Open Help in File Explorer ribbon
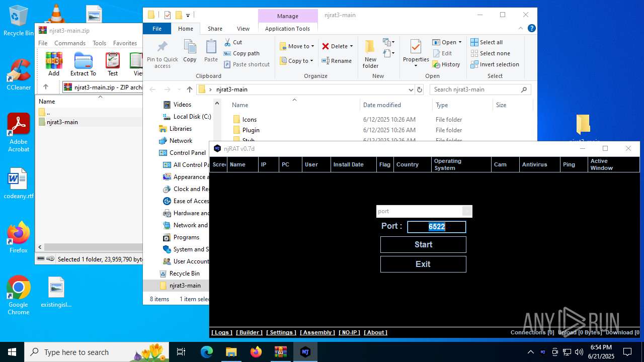Viewport: 644px width, 362px height. [x=531, y=29]
